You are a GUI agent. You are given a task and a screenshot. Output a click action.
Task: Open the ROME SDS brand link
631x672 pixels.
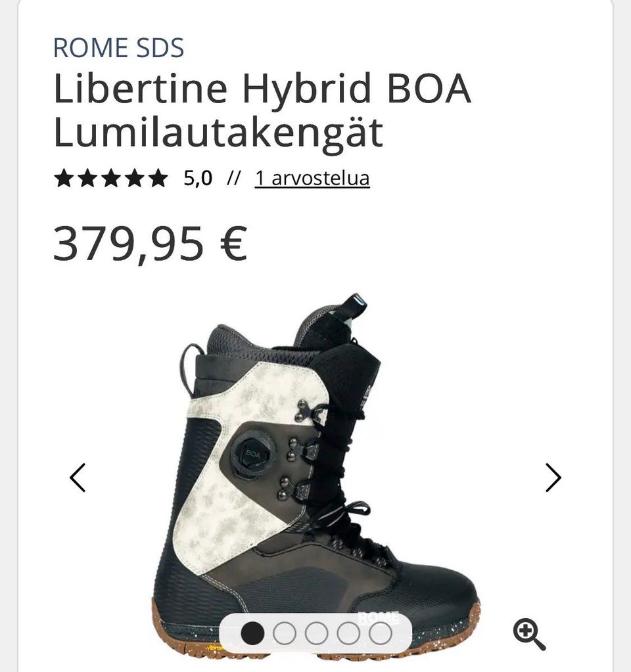(x=119, y=48)
